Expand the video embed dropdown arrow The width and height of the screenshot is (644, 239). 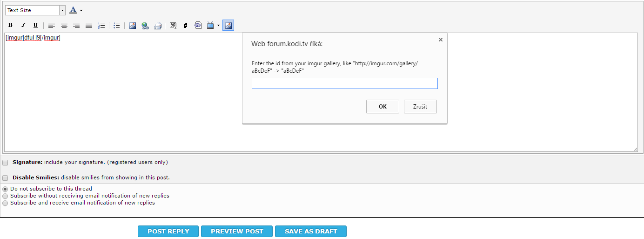click(218, 26)
